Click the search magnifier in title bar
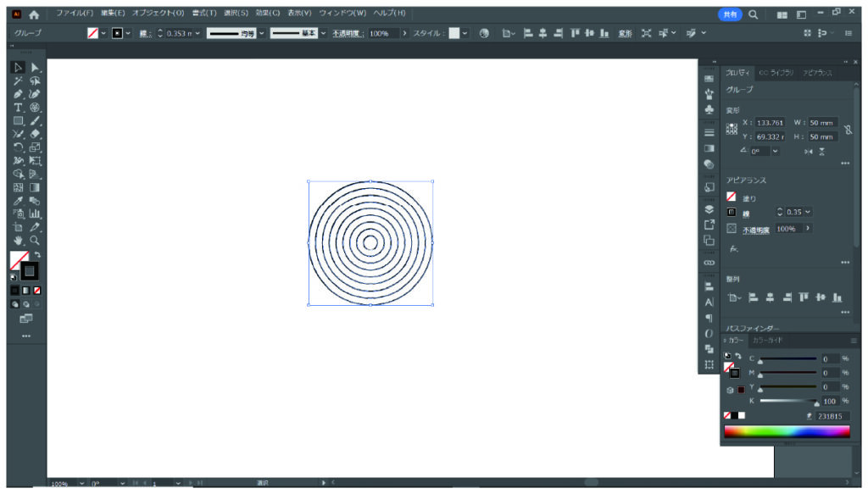 tap(753, 15)
